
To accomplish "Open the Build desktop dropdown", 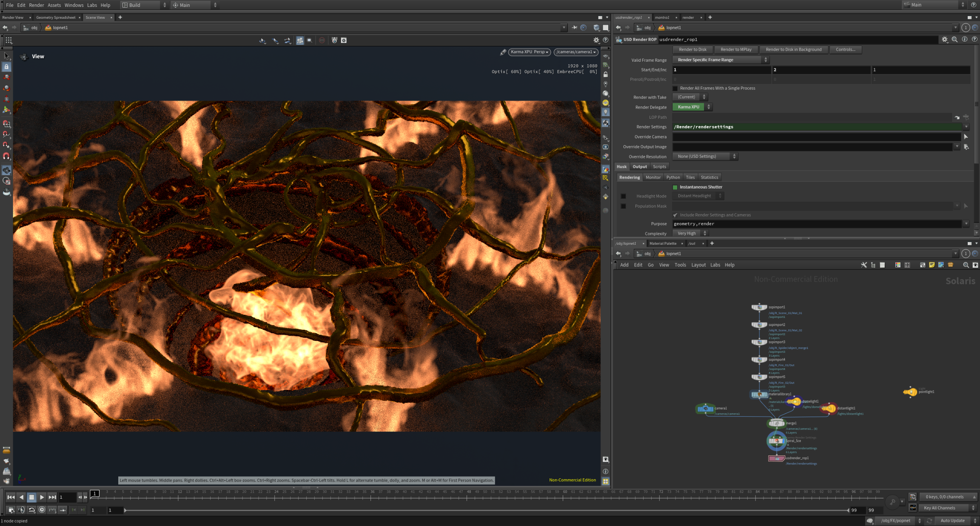I will point(144,5).
